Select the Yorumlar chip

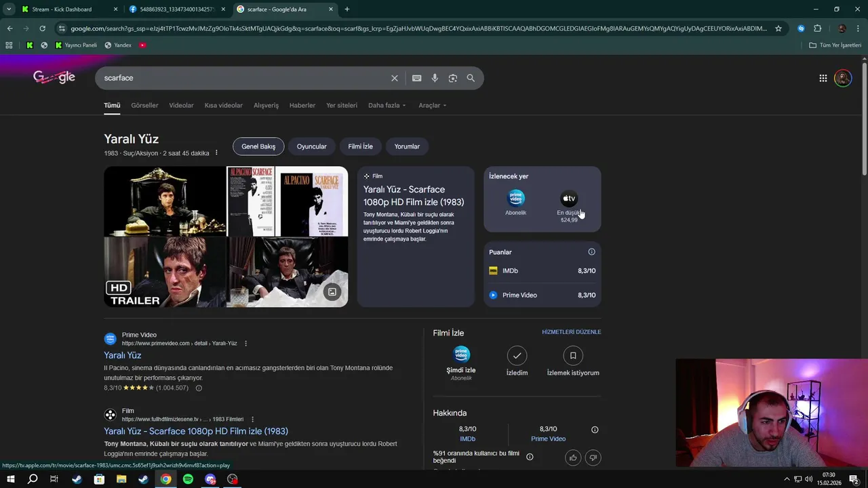pos(407,146)
